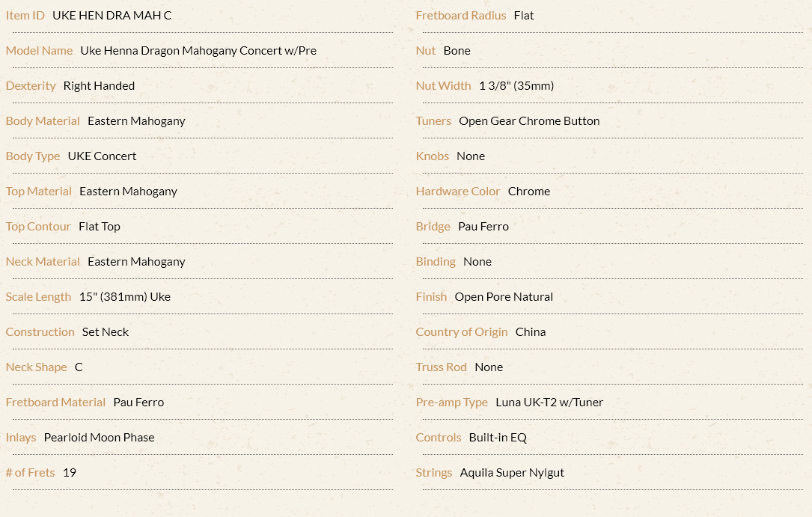The height and width of the screenshot is (517, 812).
Task: Click the Scale Length value '15" (381mm) Uke'
Action: [x=125, y=297]
